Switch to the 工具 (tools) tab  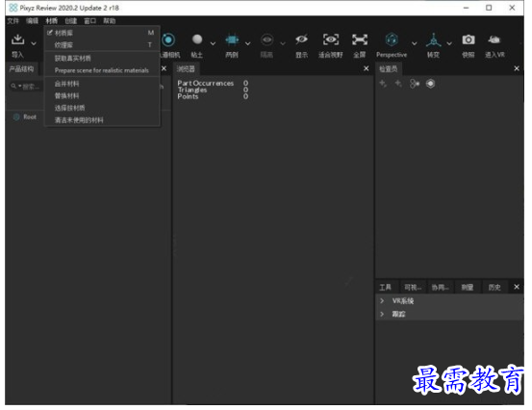[x=386, y=288]
